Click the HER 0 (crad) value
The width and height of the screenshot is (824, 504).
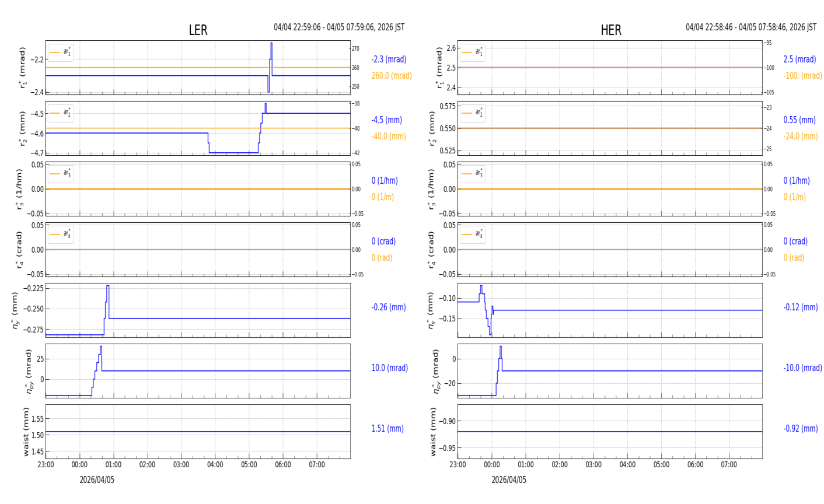(x=795, y=242)
